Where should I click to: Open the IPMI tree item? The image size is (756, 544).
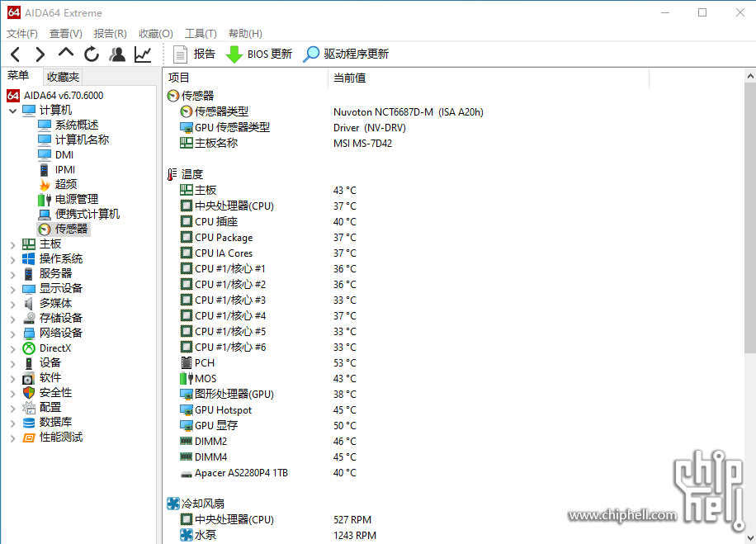(x=56, y=170)
